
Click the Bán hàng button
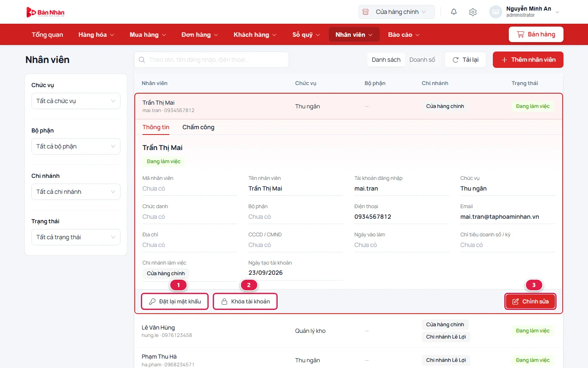536,34
